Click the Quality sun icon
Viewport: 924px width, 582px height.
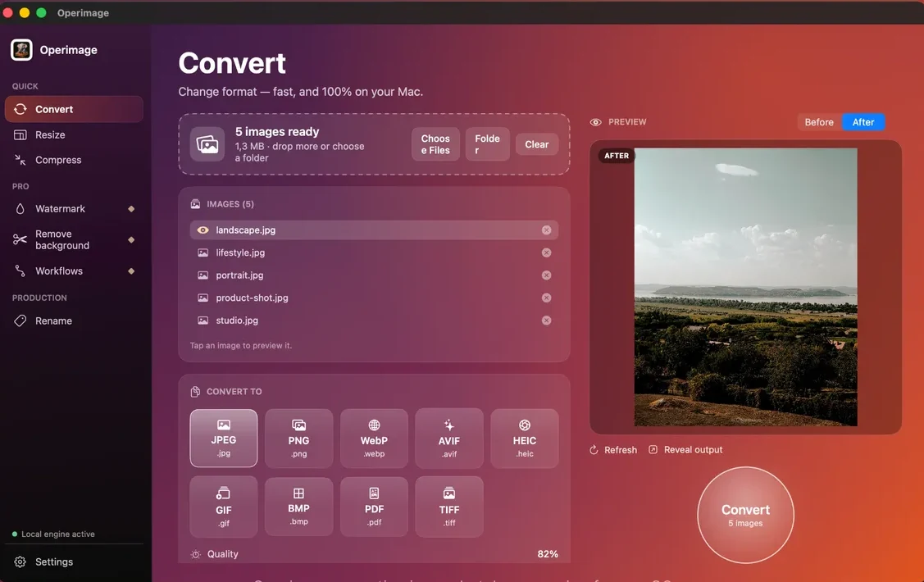(x=196, y=554)
